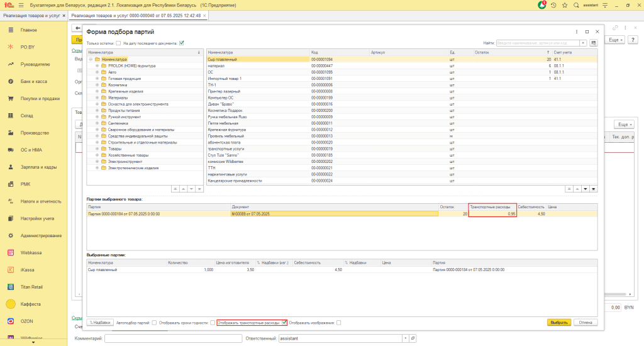Image resolution: width=644 pixels, height=346 pixels.
Task: Click the Счет учета column header
Action: pyautogui.click(x=575, y=53)
